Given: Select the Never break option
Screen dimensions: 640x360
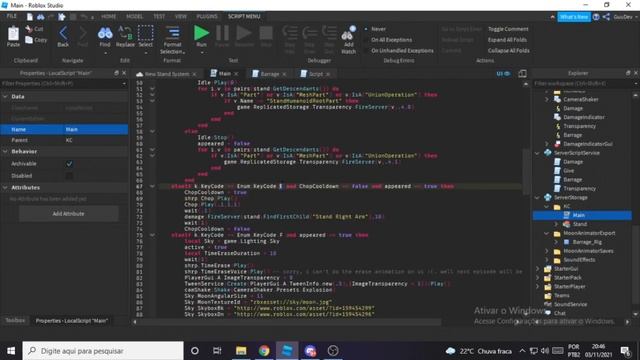Looking at the screenshot, I should pos(378,29).
